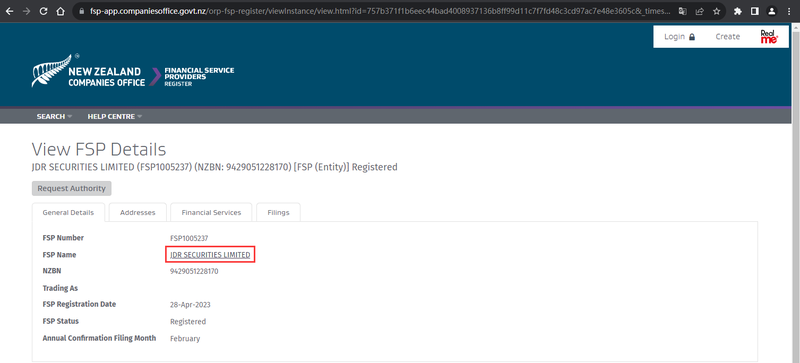Open the Filings tab

click(278, 212)
